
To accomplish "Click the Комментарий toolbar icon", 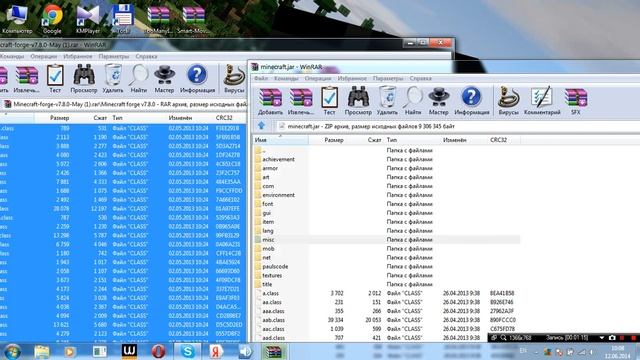I will [x=542, y=101].
